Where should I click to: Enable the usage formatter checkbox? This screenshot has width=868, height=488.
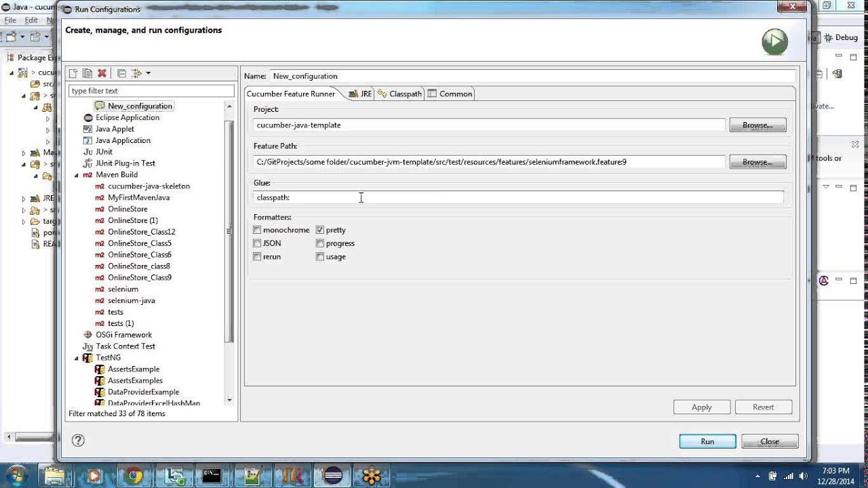point(320,257)
